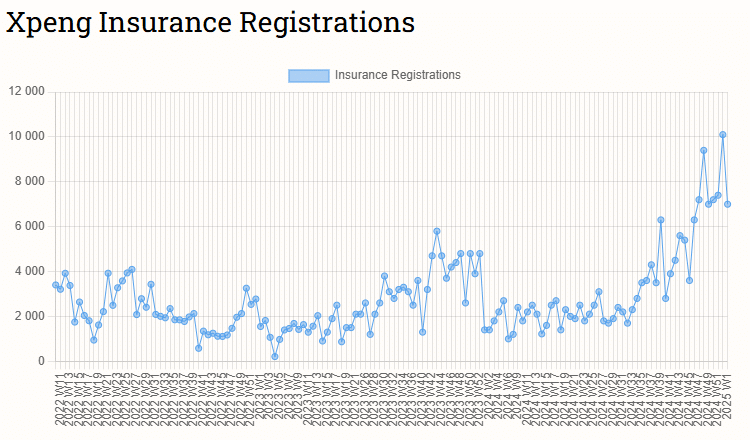Click the 12 000 y-axis label

[26, 91]
